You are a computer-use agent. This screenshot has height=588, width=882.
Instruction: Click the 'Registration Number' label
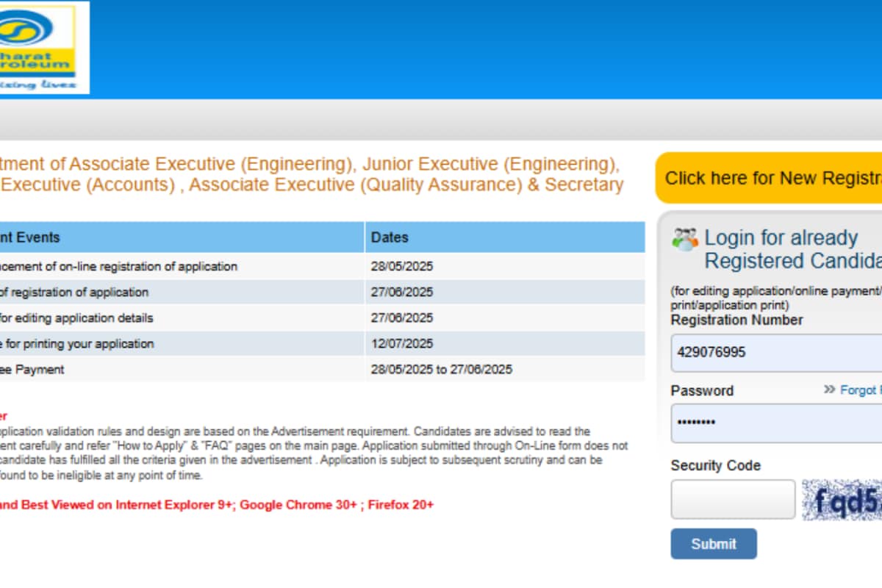[736, 320]
